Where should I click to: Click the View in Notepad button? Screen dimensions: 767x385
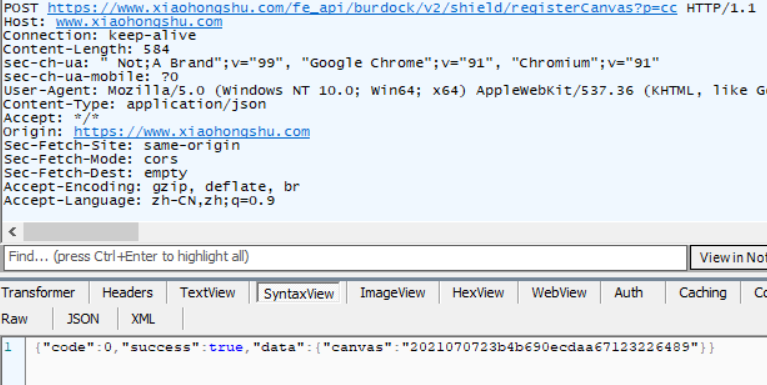click(x=728, y=257)
